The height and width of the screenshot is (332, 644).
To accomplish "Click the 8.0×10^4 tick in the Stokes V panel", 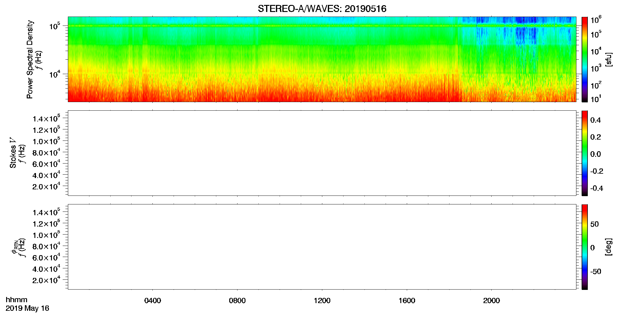I will click(x=46, y=152).
